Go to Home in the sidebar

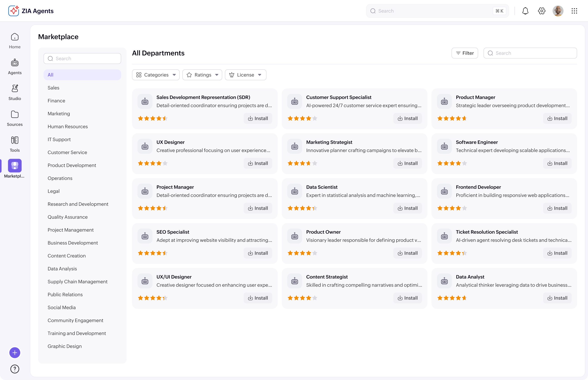[15, 41]
